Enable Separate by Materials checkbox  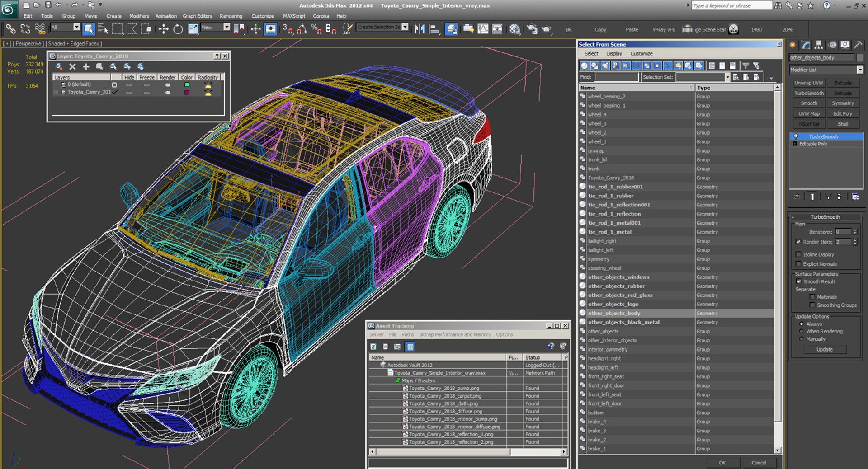point(812,297)
